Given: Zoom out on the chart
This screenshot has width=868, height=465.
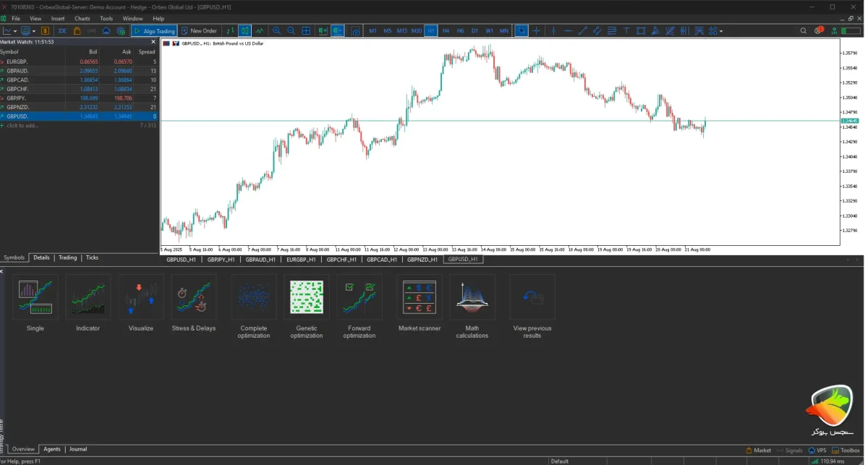Looking at the screenshot, I should tap(291, 31).
